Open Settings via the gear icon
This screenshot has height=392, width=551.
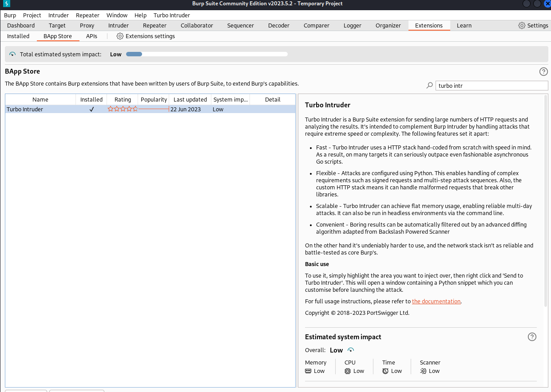522,25
